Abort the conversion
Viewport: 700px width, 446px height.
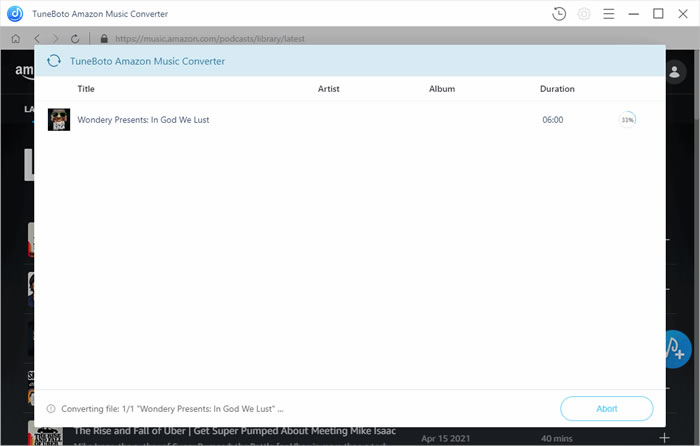tap(607, 408)
